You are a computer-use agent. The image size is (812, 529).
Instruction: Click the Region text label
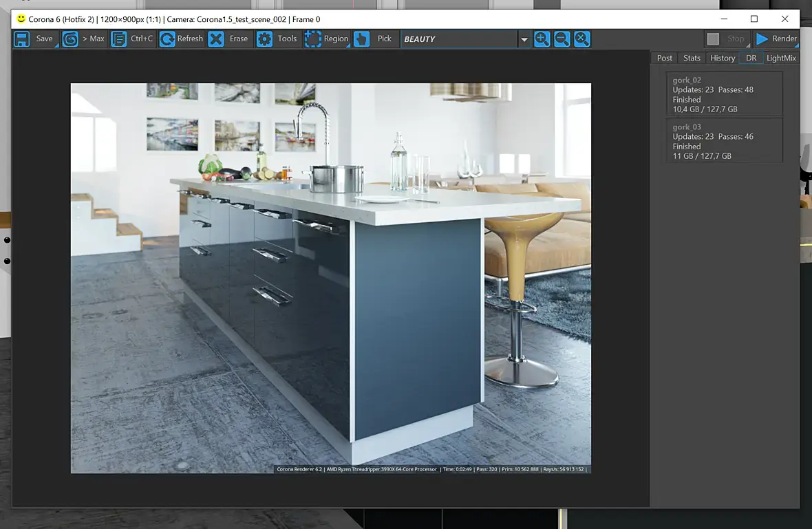[x=336, y=39]
